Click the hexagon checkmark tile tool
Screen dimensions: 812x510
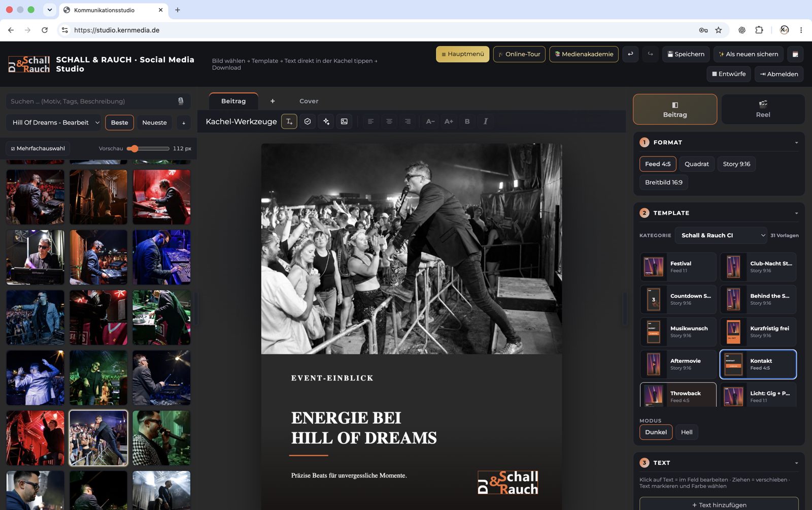click(308, 121)
